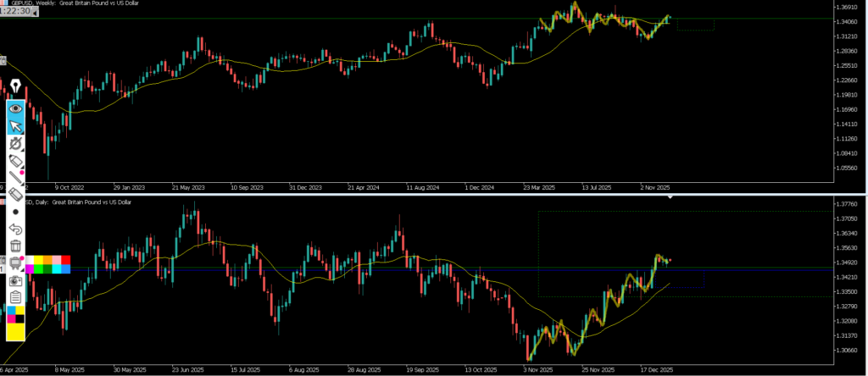Select the pencil drawing tool
Viewport: 868px width, 376px height.
pos(15,161)
